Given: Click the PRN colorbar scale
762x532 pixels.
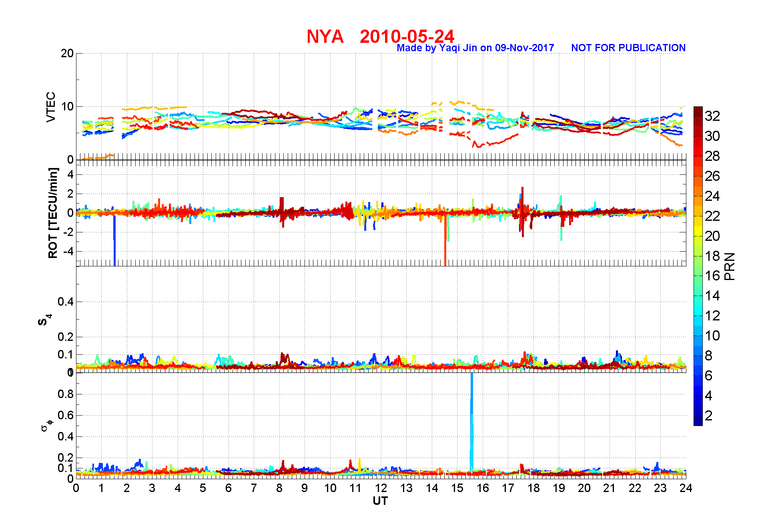Looking at the screenshot, I should (x=698, y=266).
